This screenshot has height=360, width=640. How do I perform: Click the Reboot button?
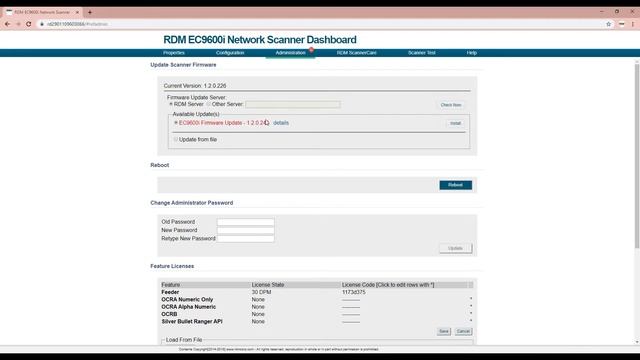tap(456, 185)
